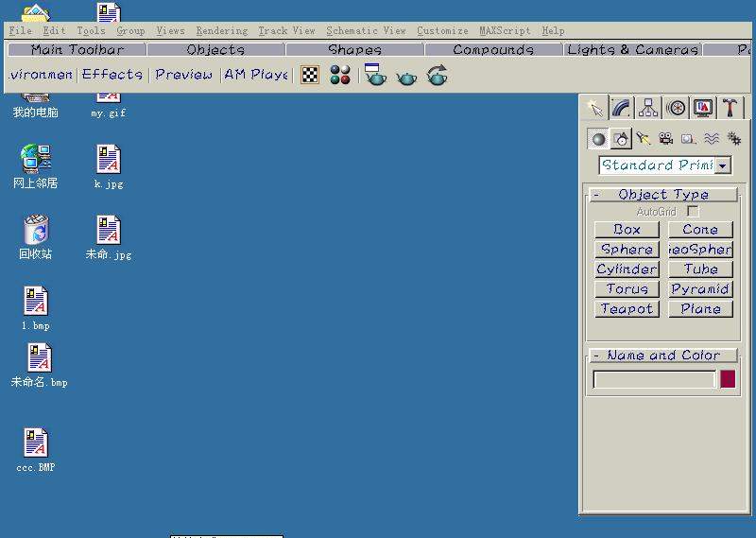Select the 未命.jpg desktop file icon

pyautogui.click(x=108, y=237)
